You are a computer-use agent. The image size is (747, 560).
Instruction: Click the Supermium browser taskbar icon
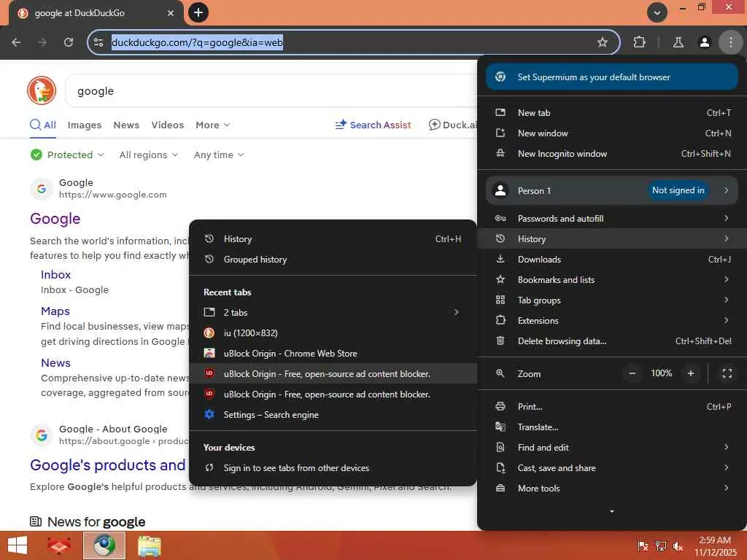104,545
